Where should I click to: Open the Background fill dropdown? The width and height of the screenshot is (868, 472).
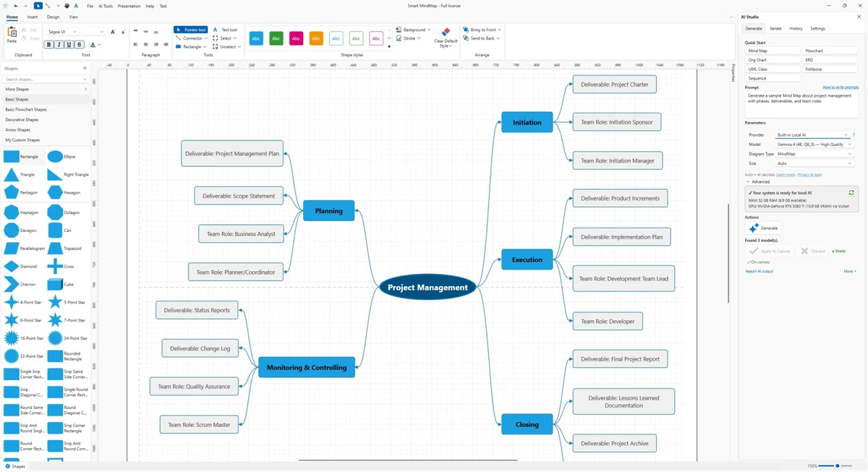click(429, 30)
